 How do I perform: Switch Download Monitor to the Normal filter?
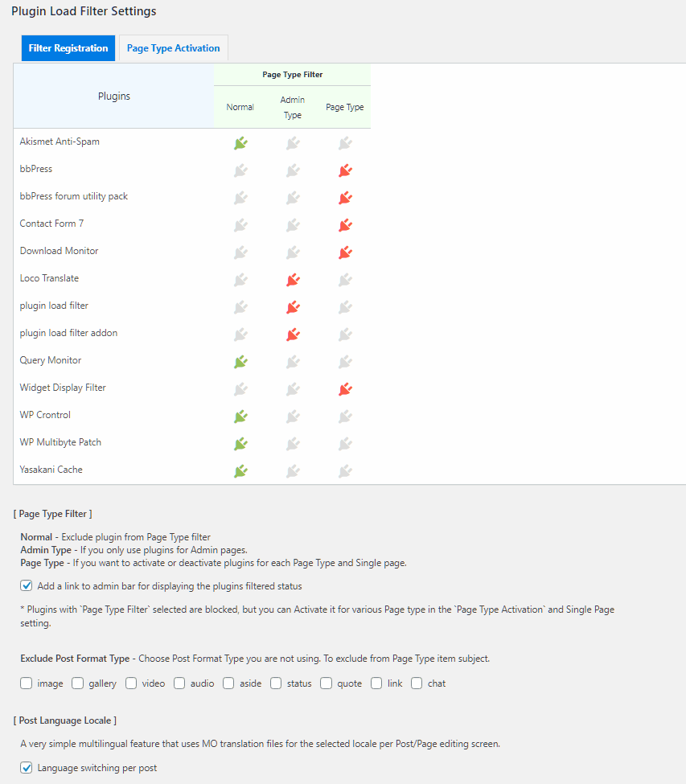point(240,252)
